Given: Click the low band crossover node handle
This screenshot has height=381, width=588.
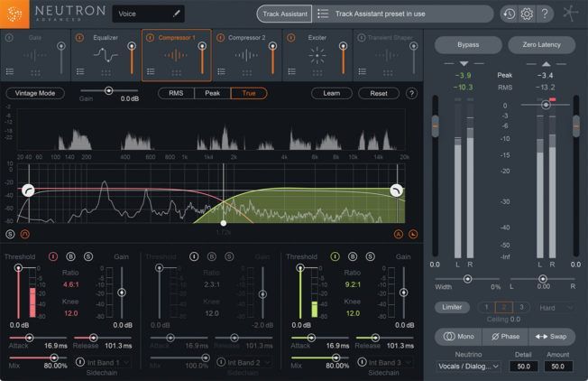Looking at the screenshot, I should click(x=28, y=190).
